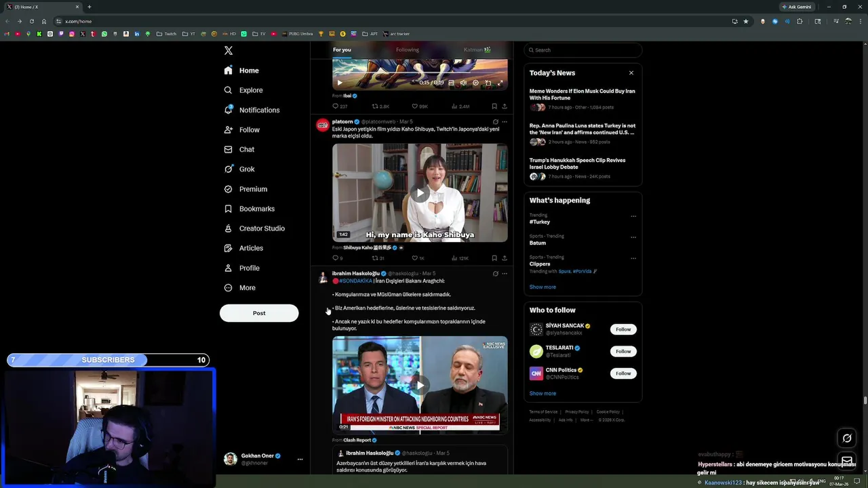Viewport: 868px width, 488px height.
Task: Open Bookmarks in the sidebar
Action: click(x=249, y=209)
